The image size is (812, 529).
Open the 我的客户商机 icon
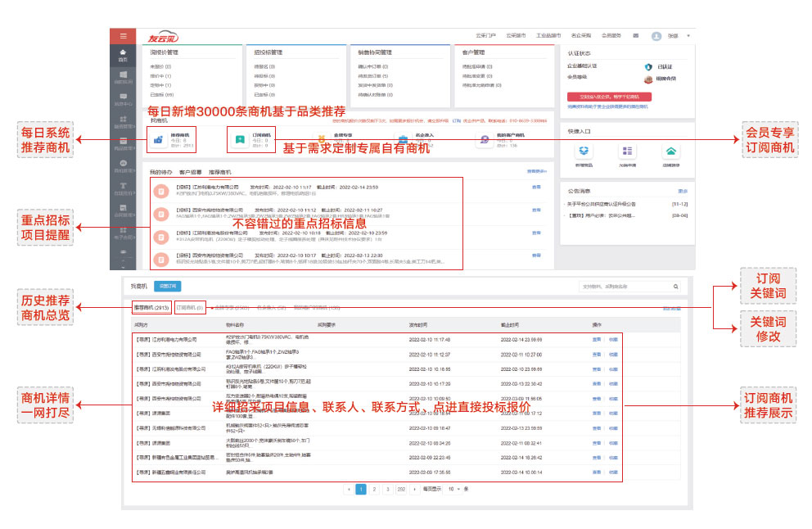coord(485,139)
